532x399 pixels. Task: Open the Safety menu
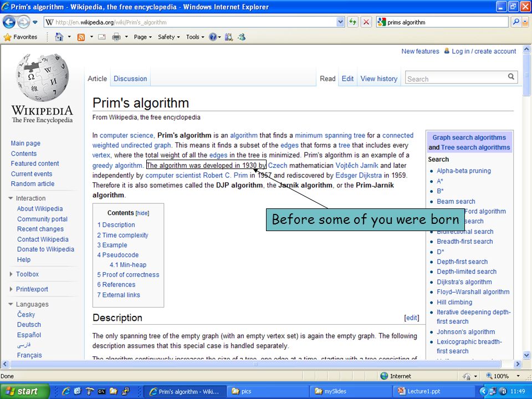point(168,37)
